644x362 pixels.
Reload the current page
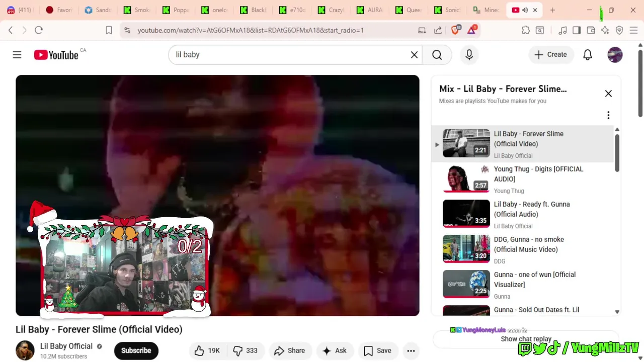pyautogui.click(x=39, y=30)
